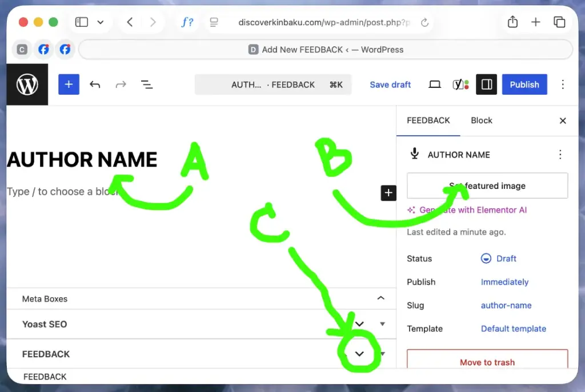Expand the FEEDBACK meta box chevron

[359, 354]
